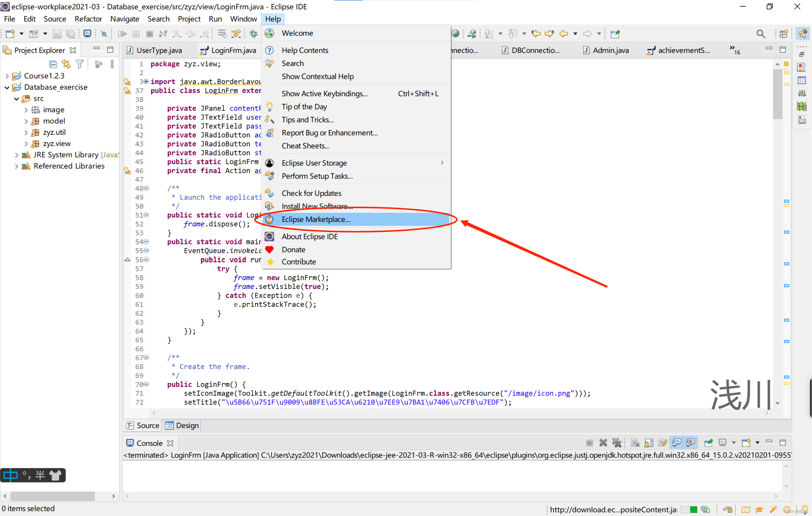Image resolution: width=812 pixels, height=516 pixels.
Task: Click the Debug bug toolbar icon
Action: point(253,34)
